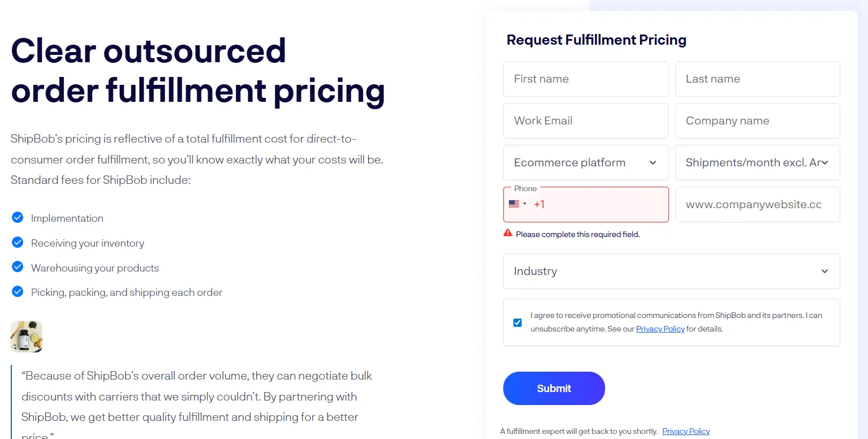Click into the First name field
Viewport: 868px width, 439px height.
point(585,79)
